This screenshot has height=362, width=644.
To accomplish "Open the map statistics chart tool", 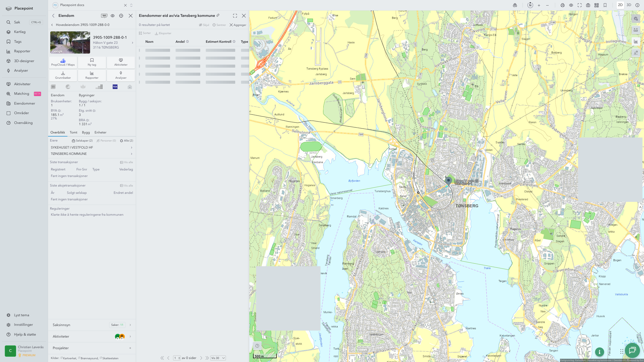I will point(636,41).
